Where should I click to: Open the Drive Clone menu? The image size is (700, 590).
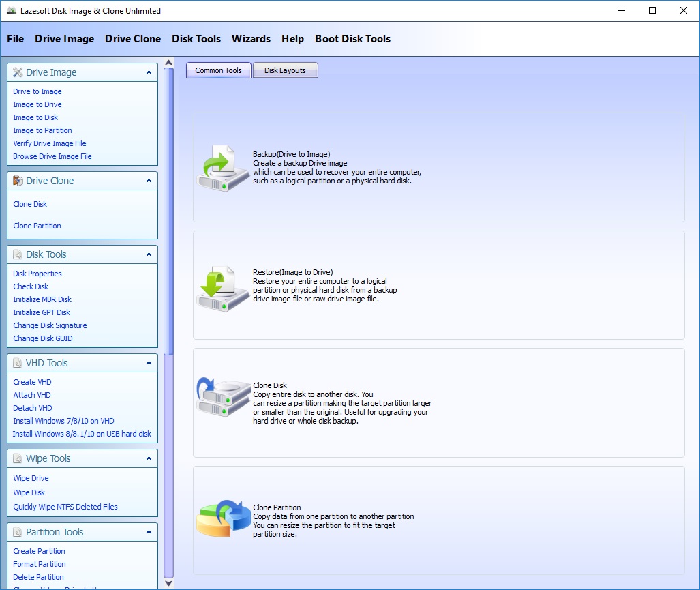point(133,39)
